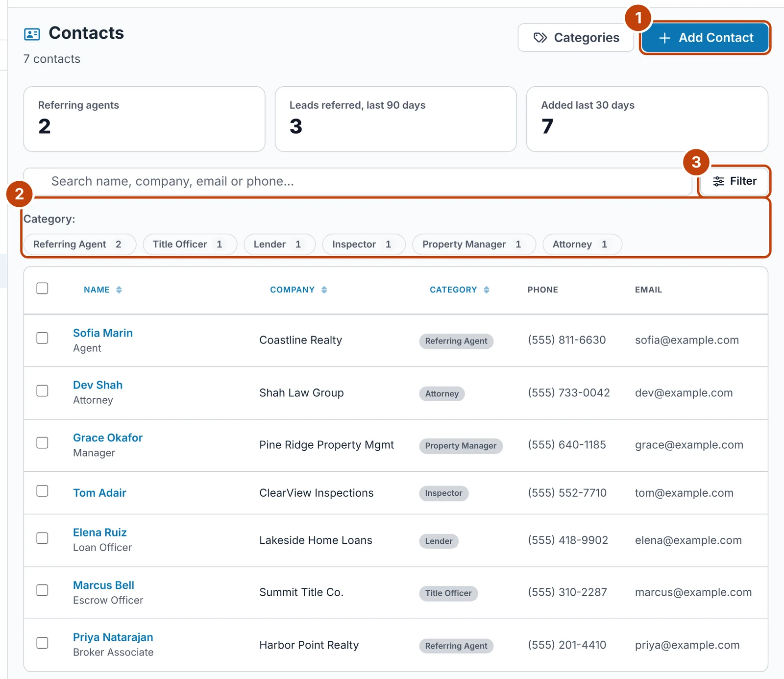Screen dimensions: 784x679
Task: Click the plus icon in Add Contact
Action: pos(664,38)
